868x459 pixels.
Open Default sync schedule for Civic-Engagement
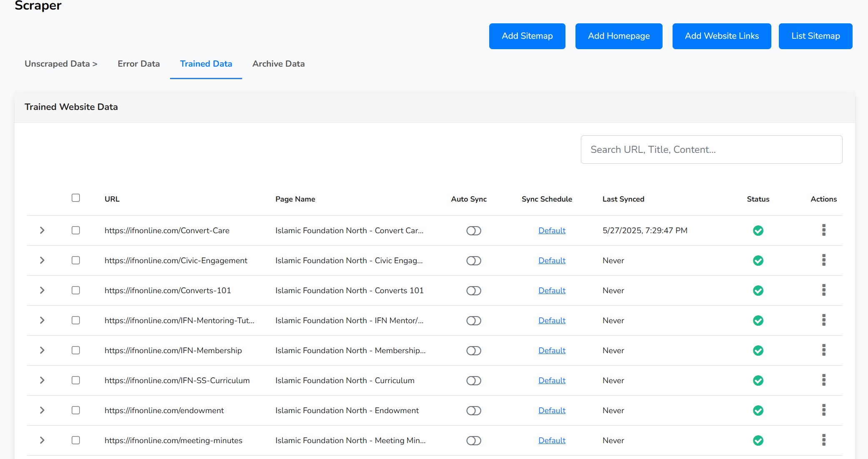[x=552, y=261]
